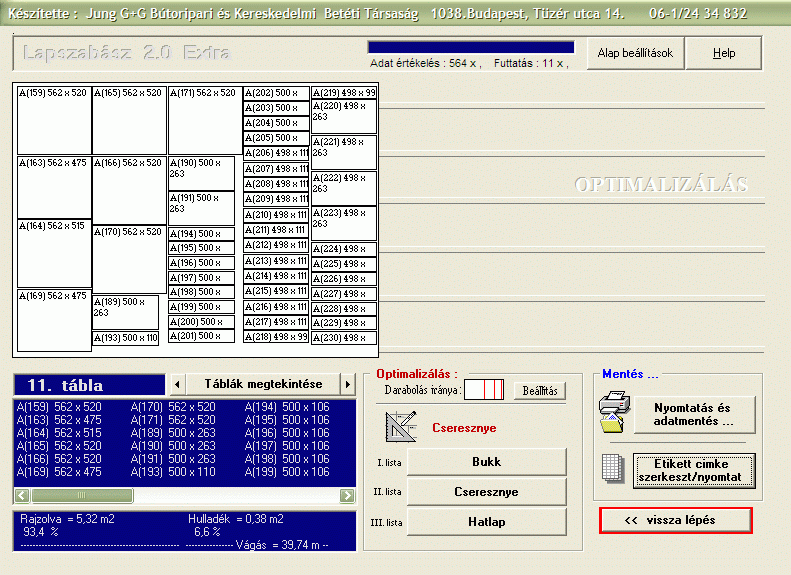Viewport: 791px width, 575px height.
Task: Select panel A(219) 498 x 99 in layout
Action: coord(344,93)
